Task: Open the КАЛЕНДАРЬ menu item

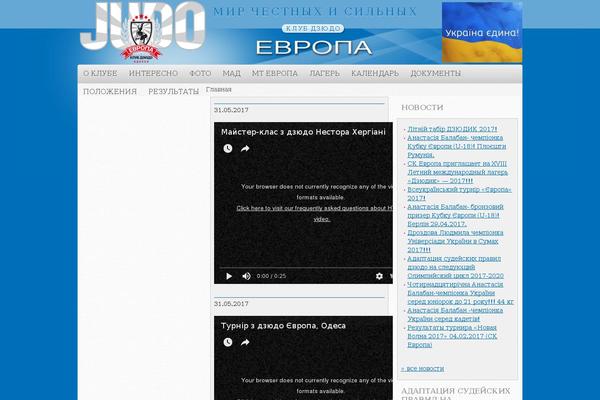Action: (x=375, y=73)
